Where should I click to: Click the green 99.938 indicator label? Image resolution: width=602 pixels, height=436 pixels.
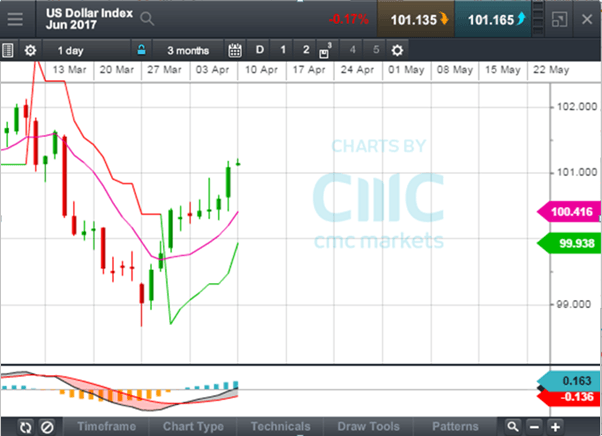point(569,243)
